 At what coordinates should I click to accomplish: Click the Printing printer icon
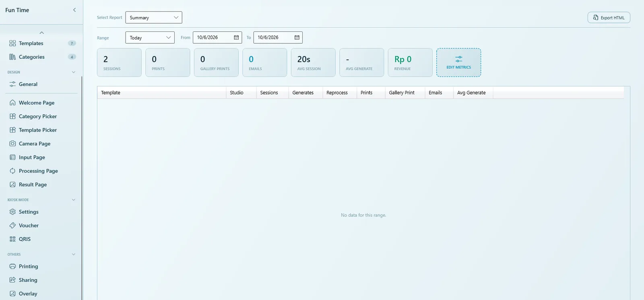click(12, 267)
